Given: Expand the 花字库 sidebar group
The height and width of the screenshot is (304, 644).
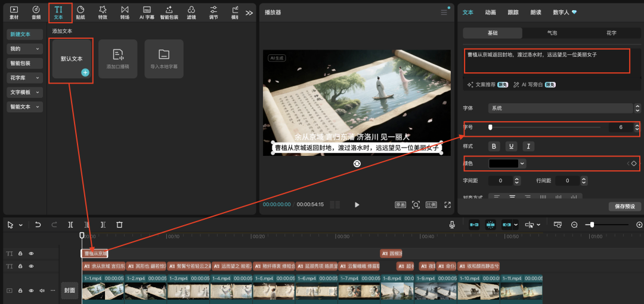Looking at the screenshot, I should pos(25,78).
